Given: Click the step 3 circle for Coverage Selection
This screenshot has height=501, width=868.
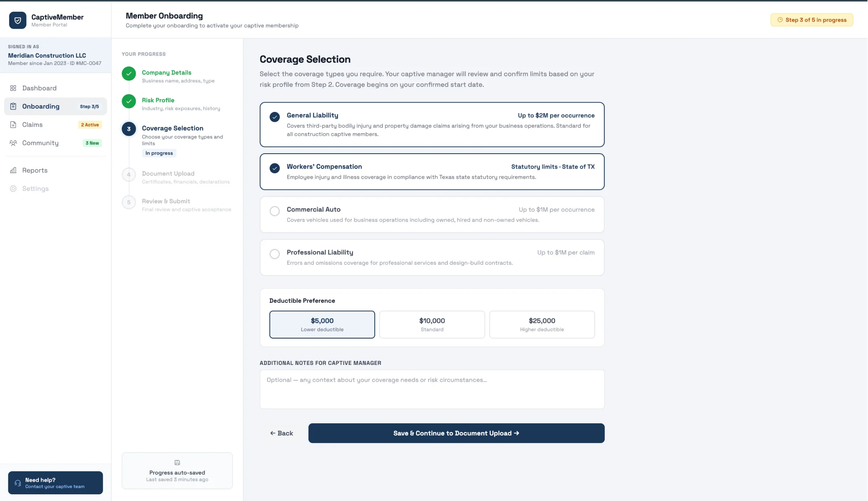Looking at the screenshot, I should [x=129, y=129].
